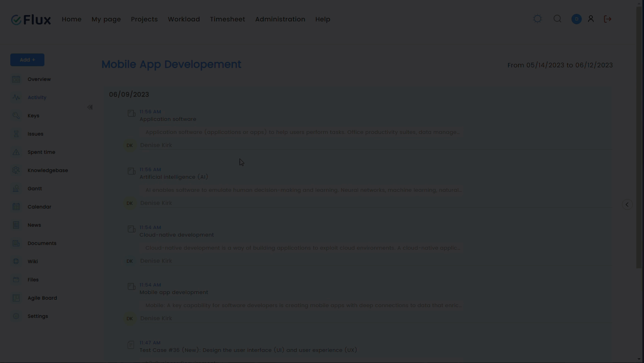Select Spent time in the sidebar
This screenshot has width=644, height=363.
41,152
